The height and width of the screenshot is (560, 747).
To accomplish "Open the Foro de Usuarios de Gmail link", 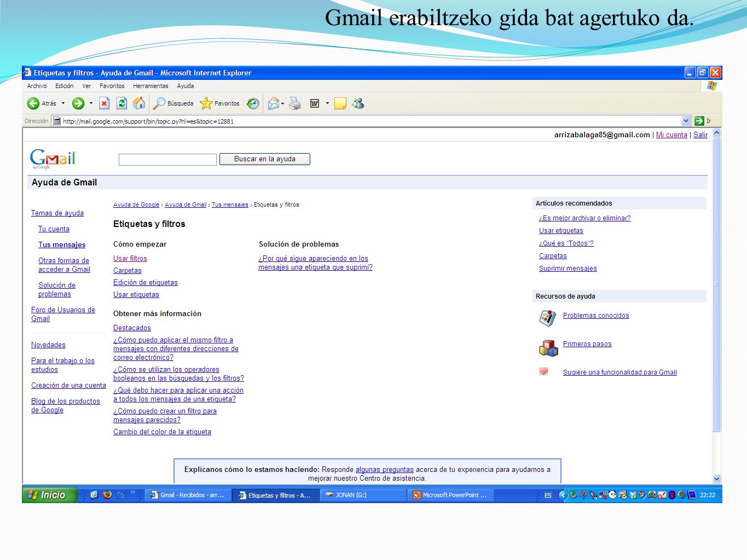I will coord(63,314).
